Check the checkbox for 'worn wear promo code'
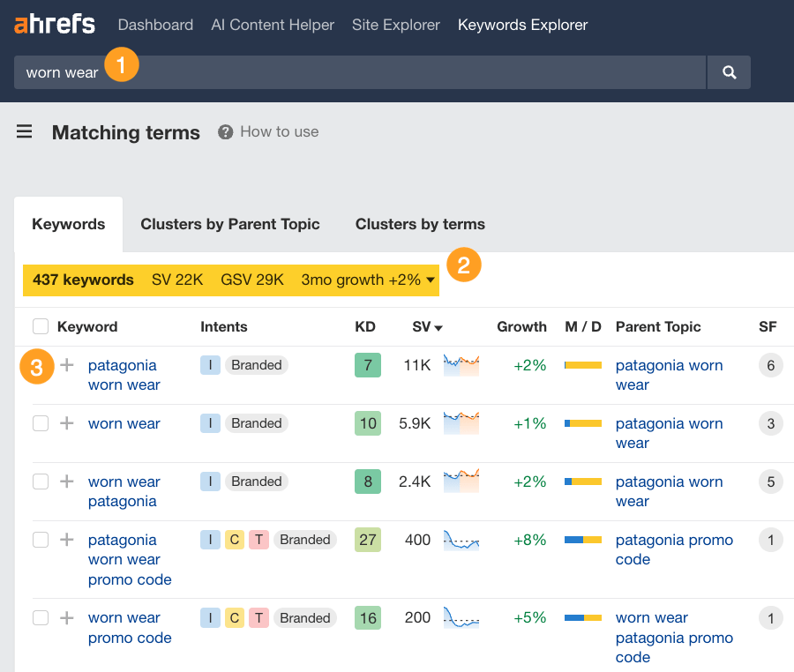The width and height of the screenshot is (794, 672). pyautogui.click(x=40, y=618)
